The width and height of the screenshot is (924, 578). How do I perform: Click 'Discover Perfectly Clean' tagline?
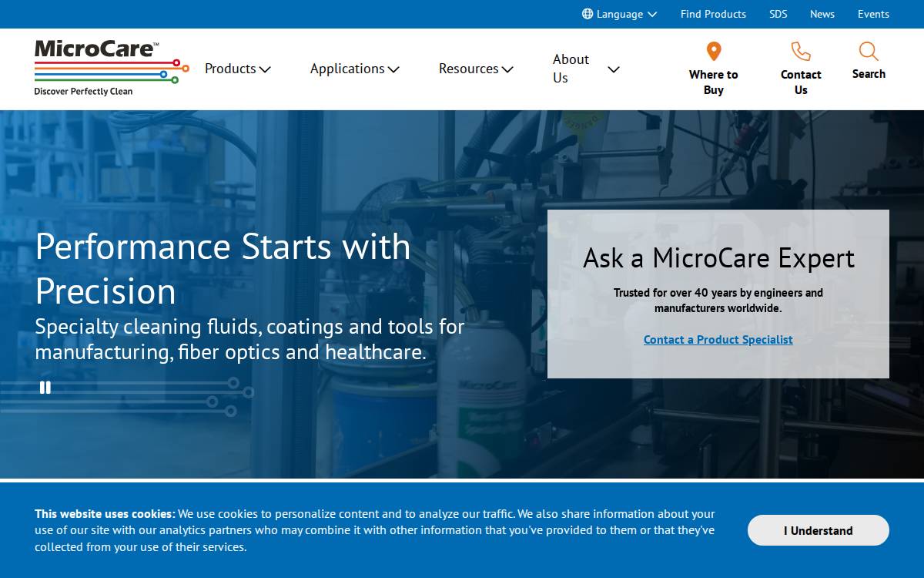(83, 91)
